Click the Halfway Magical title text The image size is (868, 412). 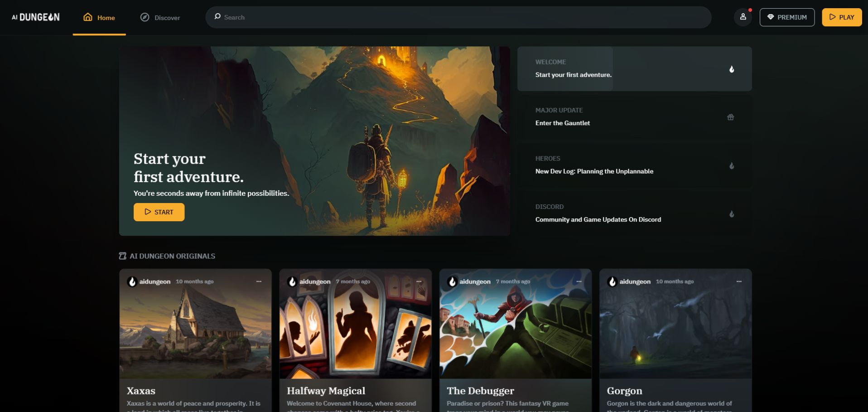click(326, 391)
